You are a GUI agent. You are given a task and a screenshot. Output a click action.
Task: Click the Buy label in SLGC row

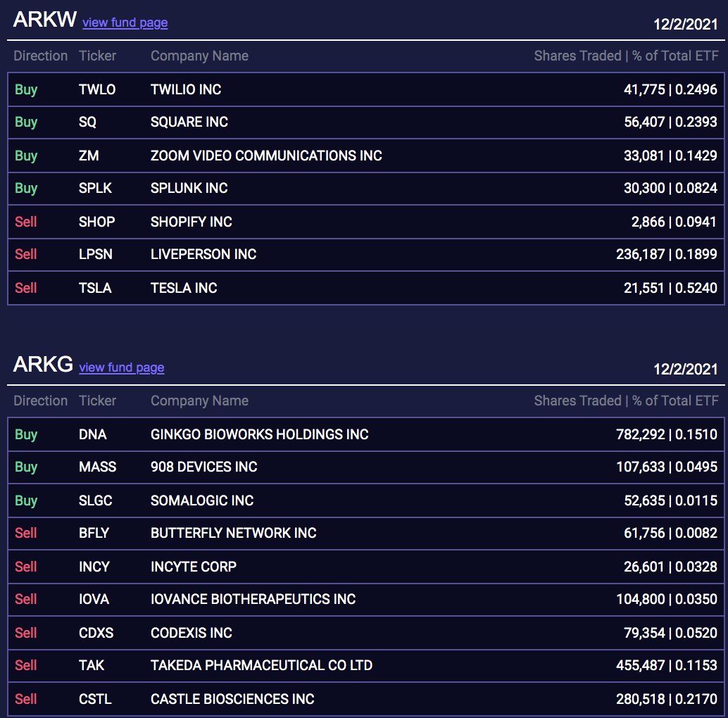[26, 500]
